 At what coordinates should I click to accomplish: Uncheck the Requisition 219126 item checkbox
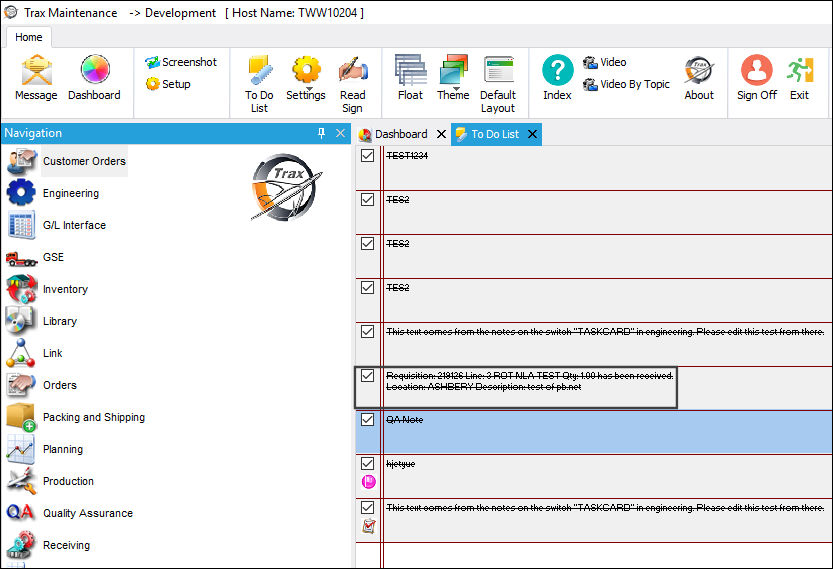coord(368,376)
